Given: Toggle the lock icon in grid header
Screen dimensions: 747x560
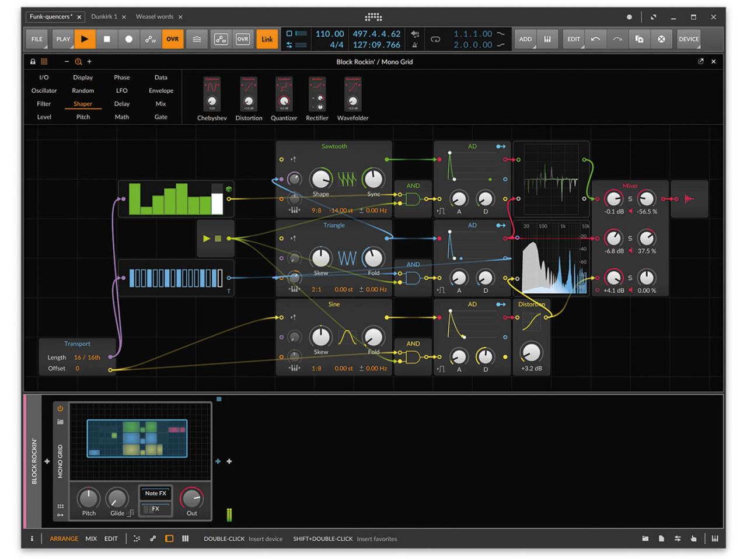Looking at the screenshot, I should coord(33,61).
